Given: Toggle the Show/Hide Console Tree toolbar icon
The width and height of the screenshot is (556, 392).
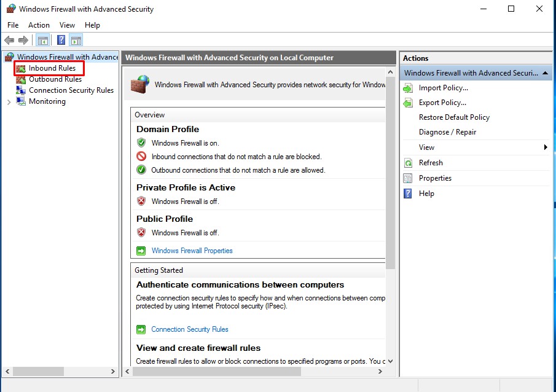Looking at the screenshot, I should 43,40.
